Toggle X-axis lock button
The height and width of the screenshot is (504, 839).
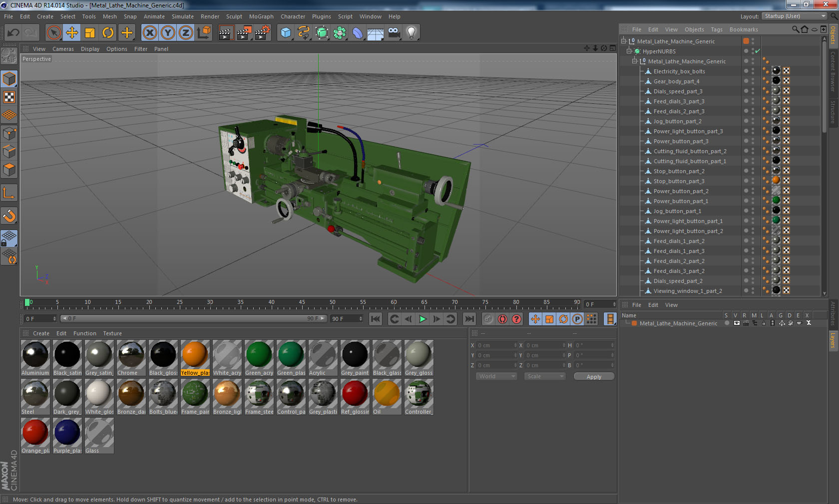pyautogui.click(x=149, y=33)
